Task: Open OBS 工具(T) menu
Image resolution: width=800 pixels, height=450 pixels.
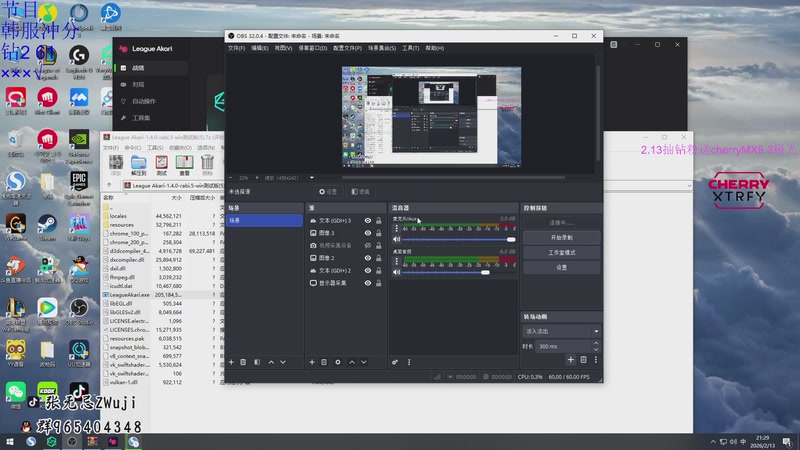Action: click(x=410, y=48)
